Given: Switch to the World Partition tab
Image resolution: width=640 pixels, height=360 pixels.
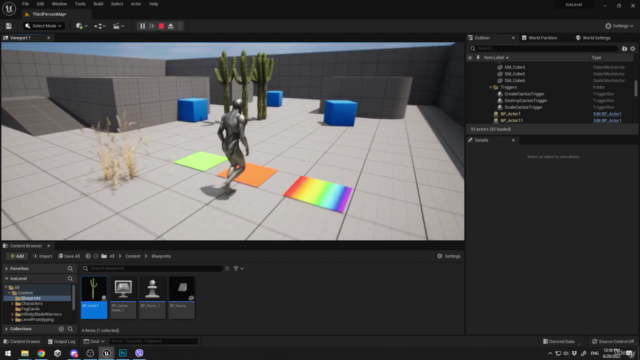Looking at the screenshot, I should click(539, 38).
